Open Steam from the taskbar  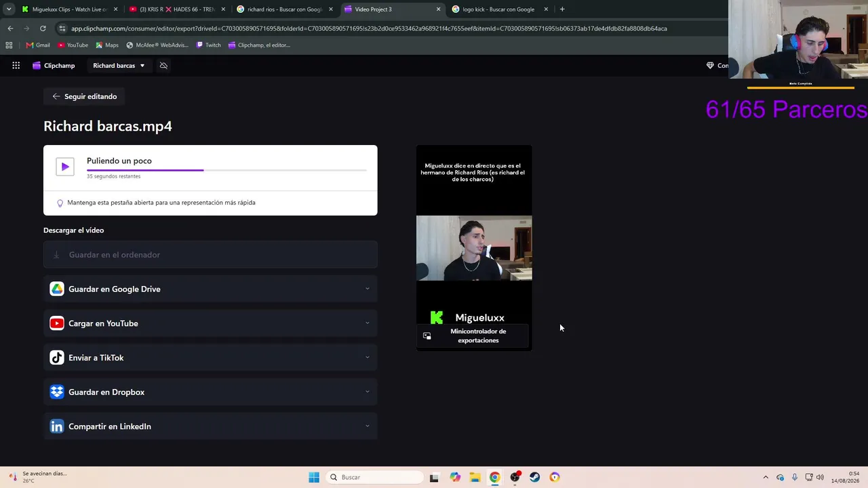tap(535, 477)
